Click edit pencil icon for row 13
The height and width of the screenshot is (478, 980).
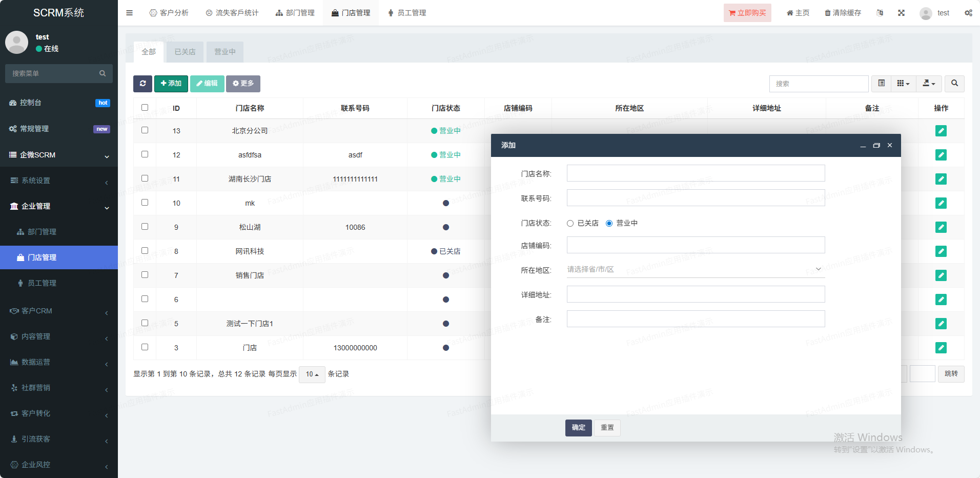click(x=941, y=131)
